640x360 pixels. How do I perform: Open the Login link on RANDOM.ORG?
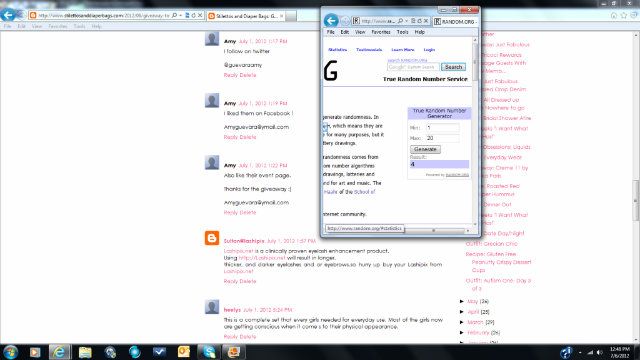click(429, 50)
